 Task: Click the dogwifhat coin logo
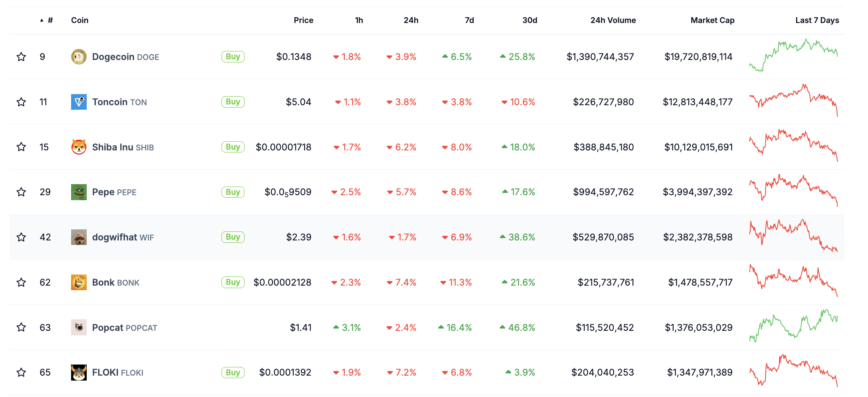78,237
